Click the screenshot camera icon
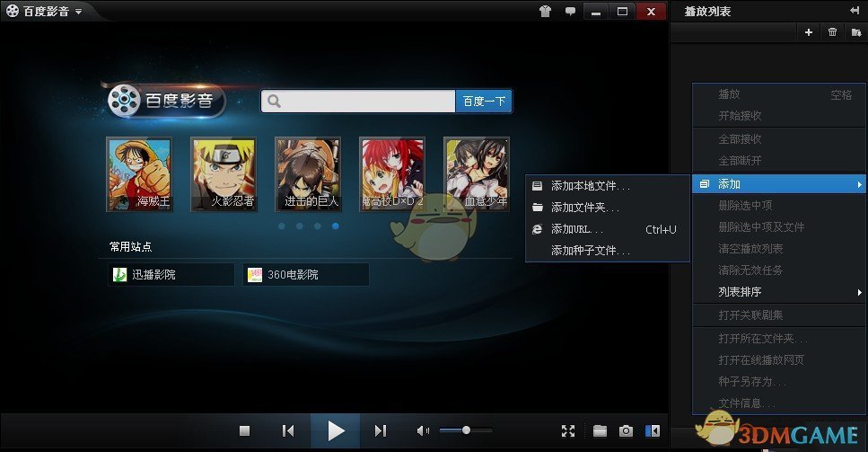The width and height of the screenshot is (868, 452). pos(627,431)
